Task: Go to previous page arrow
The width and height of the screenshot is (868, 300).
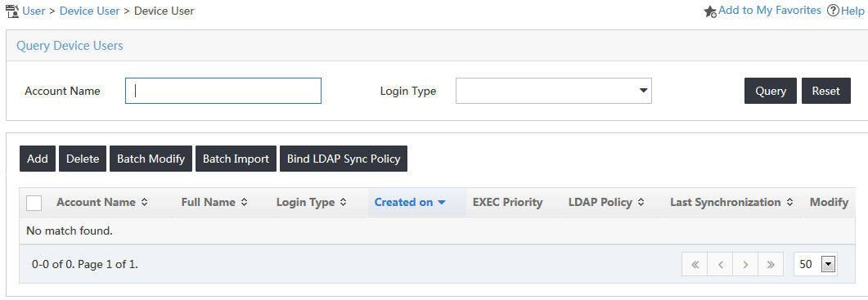Action: [720, 265]
